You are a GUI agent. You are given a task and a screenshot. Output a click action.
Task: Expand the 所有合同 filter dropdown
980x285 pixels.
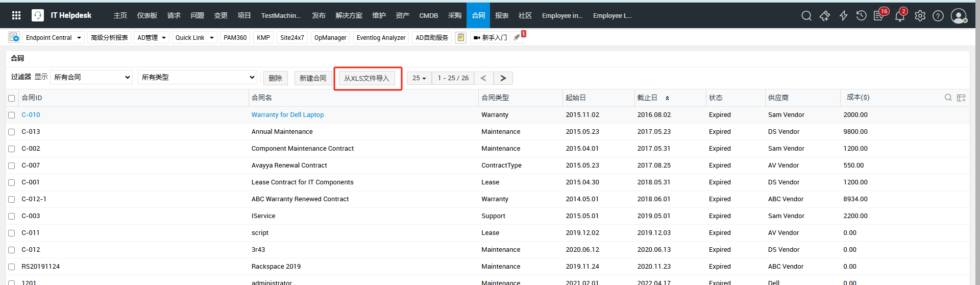pos(91,77)
